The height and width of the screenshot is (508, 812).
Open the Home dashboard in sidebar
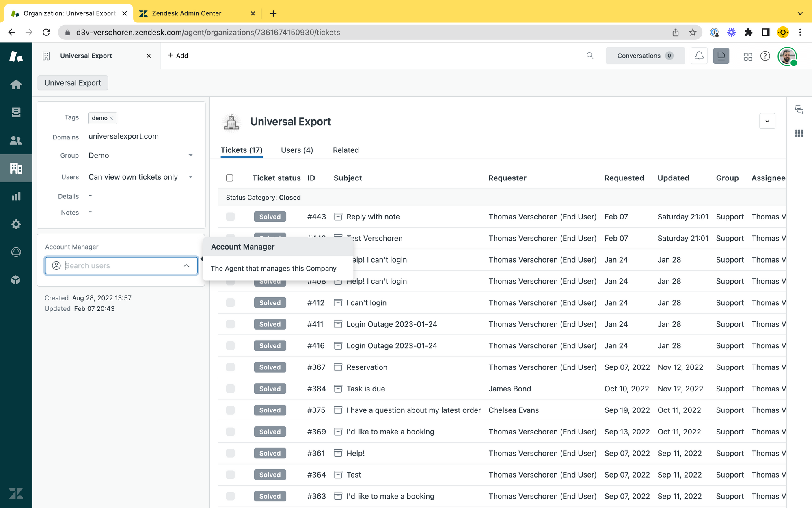(x=16, y=85)
